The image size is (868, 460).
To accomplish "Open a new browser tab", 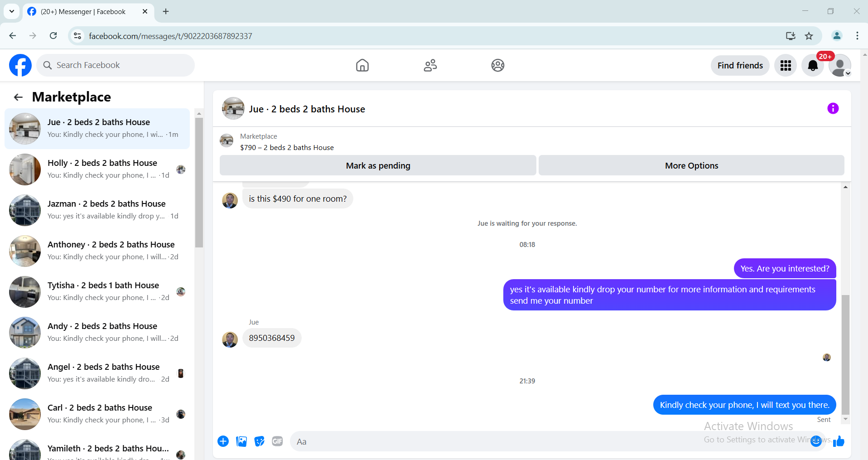I will [x=166, y=11].
